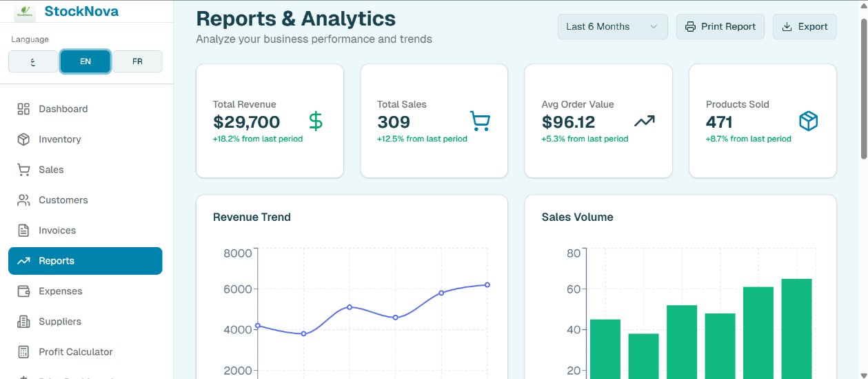Screen dimensions: 868x379
Task: Click the Dashboard grid icon in sidebar
Action: [23, 109]
